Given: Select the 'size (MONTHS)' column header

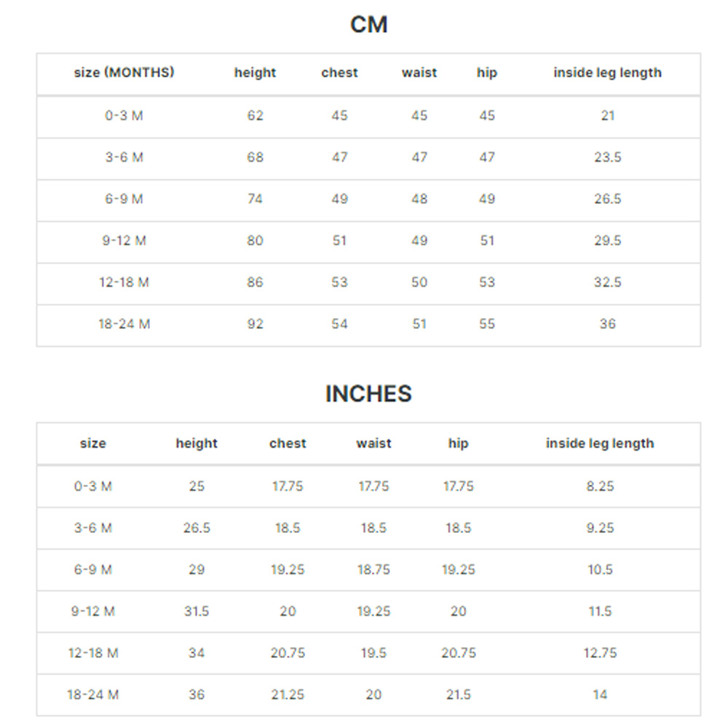Looking at the screenshot, I should (124, 72).
